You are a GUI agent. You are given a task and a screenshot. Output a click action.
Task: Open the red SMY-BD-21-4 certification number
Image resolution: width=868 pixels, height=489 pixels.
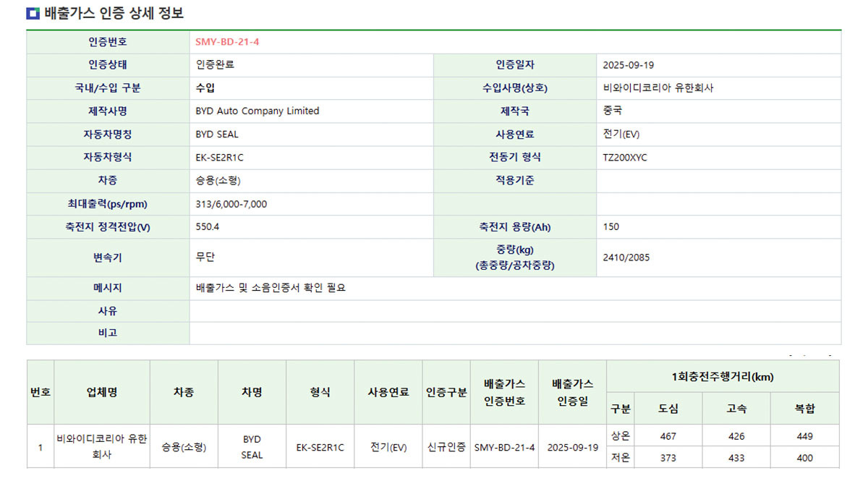(227, 42)
